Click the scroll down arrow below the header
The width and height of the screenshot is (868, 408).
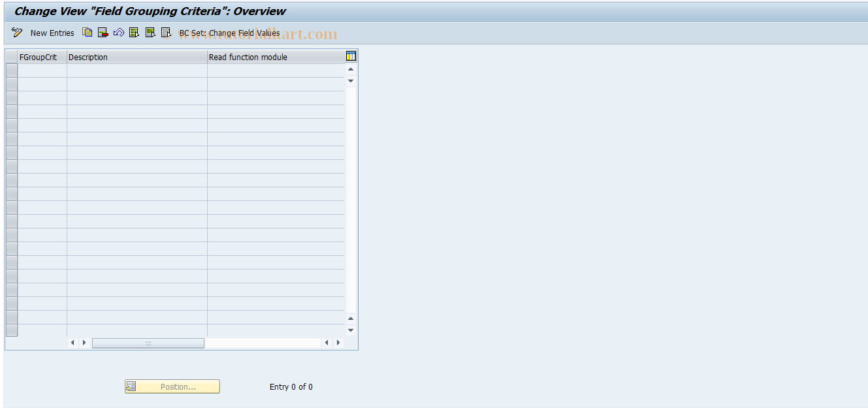tap(351, 81)
